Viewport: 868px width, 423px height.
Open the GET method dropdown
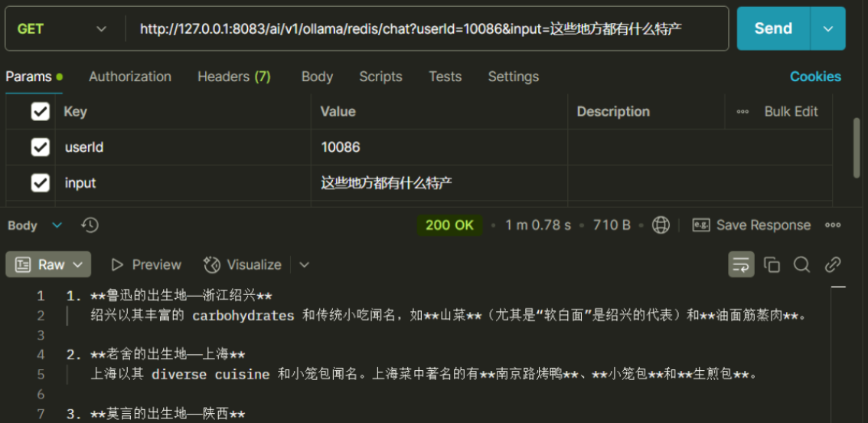[x=63, y=29]
